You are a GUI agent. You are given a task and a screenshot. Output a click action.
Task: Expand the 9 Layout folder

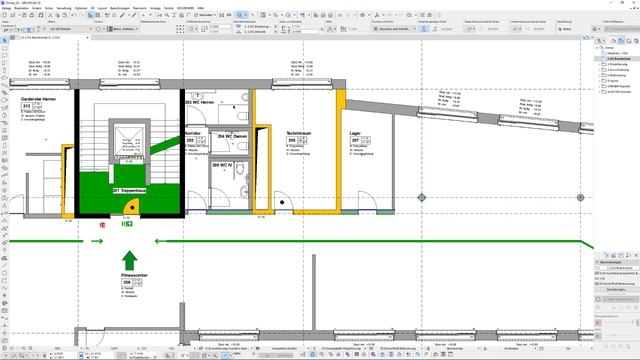click(x=600, y=81)
